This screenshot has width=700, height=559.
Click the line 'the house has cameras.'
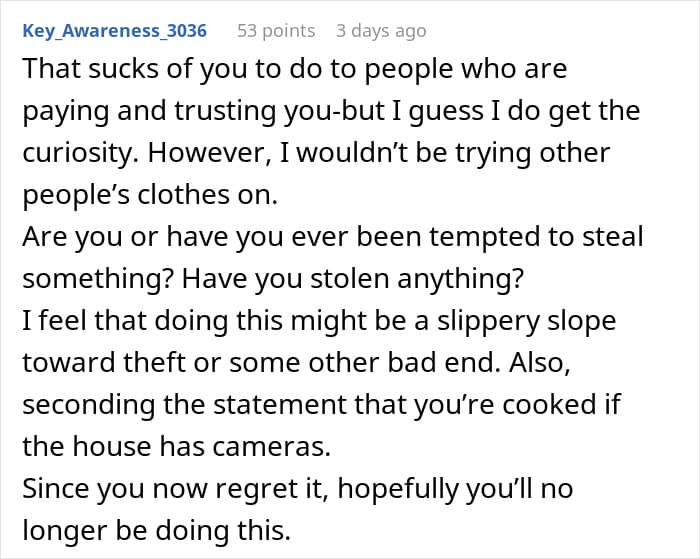(x=176, y=446)
